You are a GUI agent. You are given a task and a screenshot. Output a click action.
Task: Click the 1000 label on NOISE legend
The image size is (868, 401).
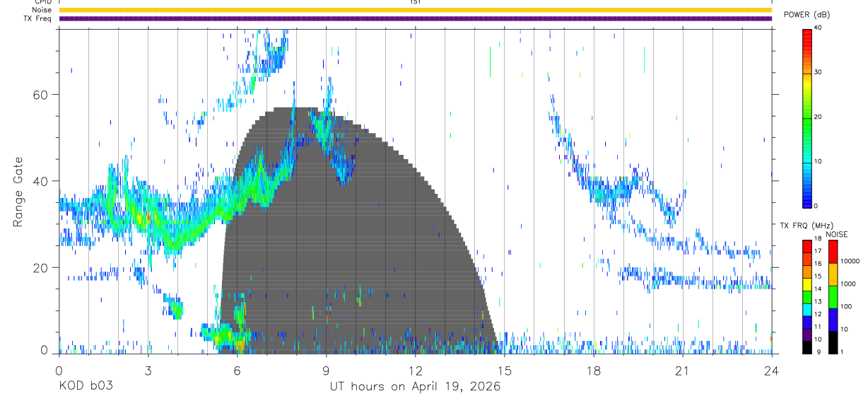849,284
